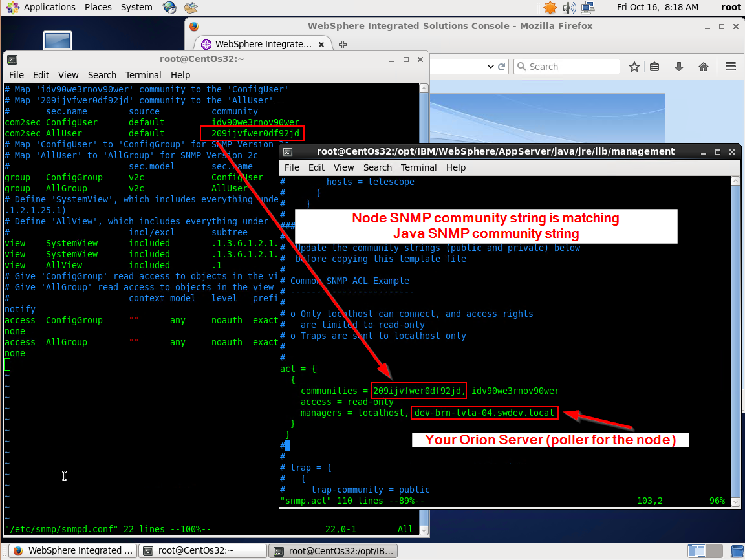
Task: Open the trash icon in bottom panel
Action: [x=737, y=551]
